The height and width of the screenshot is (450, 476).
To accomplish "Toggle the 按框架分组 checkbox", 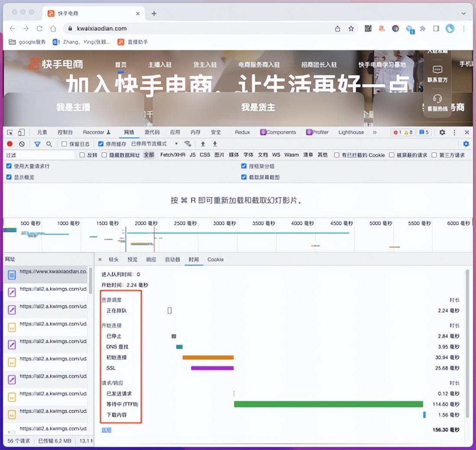I will (244, 166).
